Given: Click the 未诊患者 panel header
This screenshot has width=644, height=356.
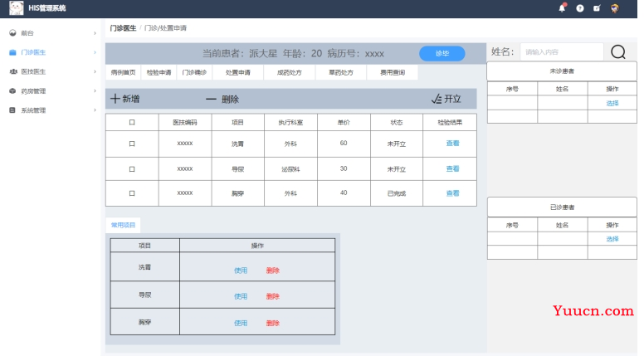Looking at the screenshot, I should pos(562,71).
